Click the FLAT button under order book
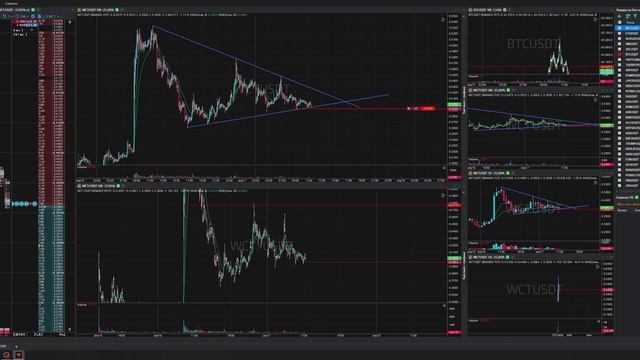Screen dimensions: 640x360 coord(39,334)
